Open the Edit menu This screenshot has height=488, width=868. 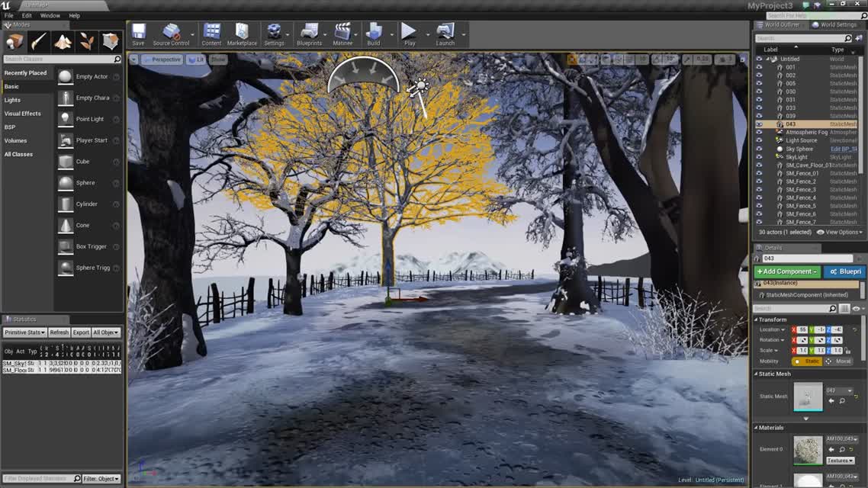27,15
